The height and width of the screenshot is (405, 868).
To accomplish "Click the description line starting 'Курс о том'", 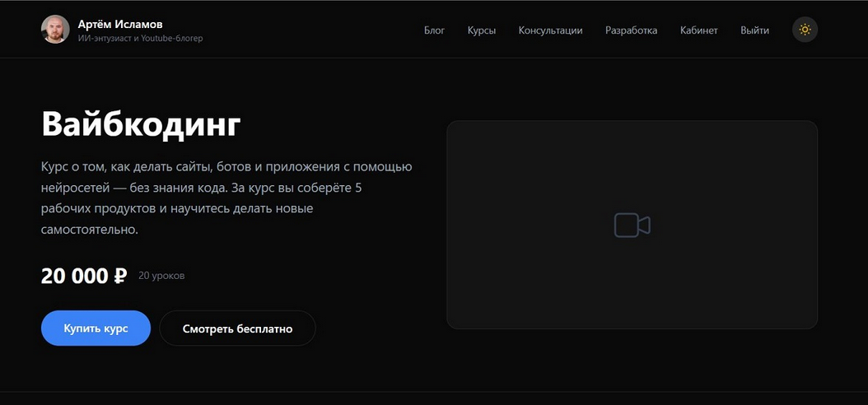I will point(226,166).
